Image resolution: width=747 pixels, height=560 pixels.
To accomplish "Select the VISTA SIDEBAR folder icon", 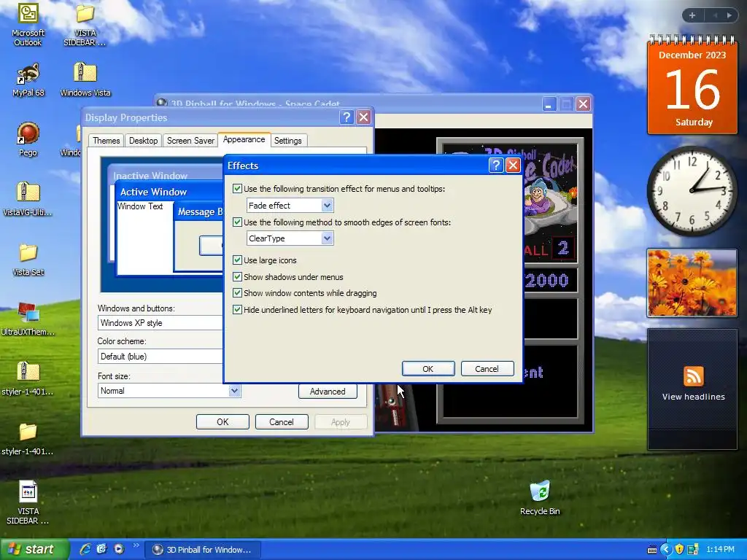I will pyautogui.click(x=85, y=24).
